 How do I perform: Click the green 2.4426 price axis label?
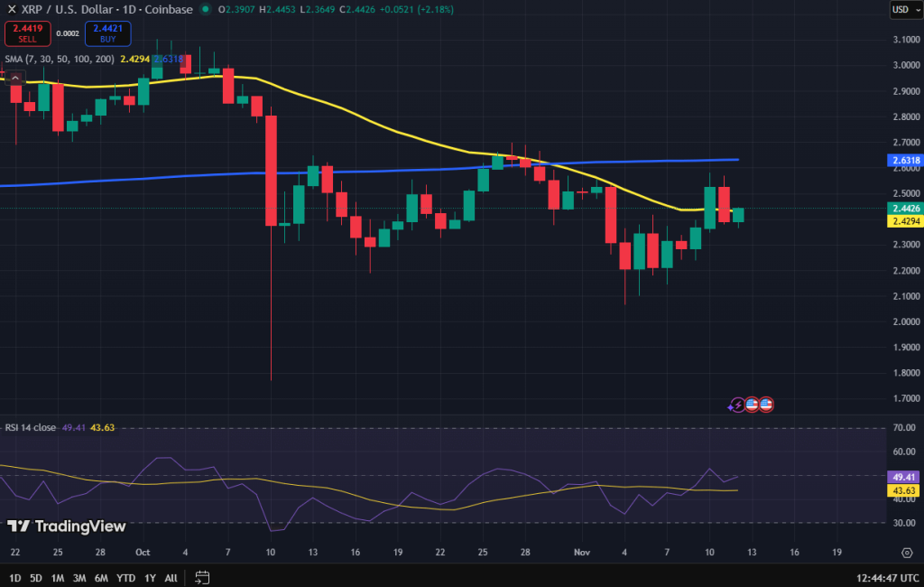coord(905,209)
